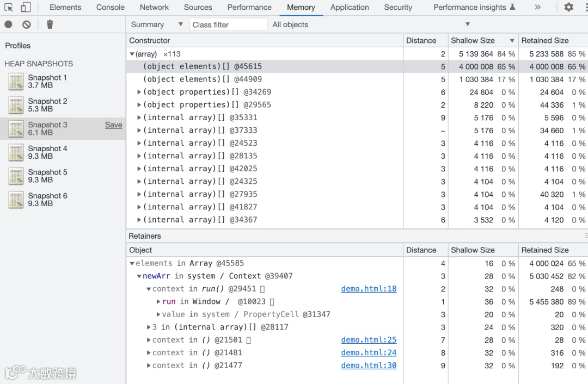
Task: Click the reveal icon next to run() @29451
Action: pos(262,289)
